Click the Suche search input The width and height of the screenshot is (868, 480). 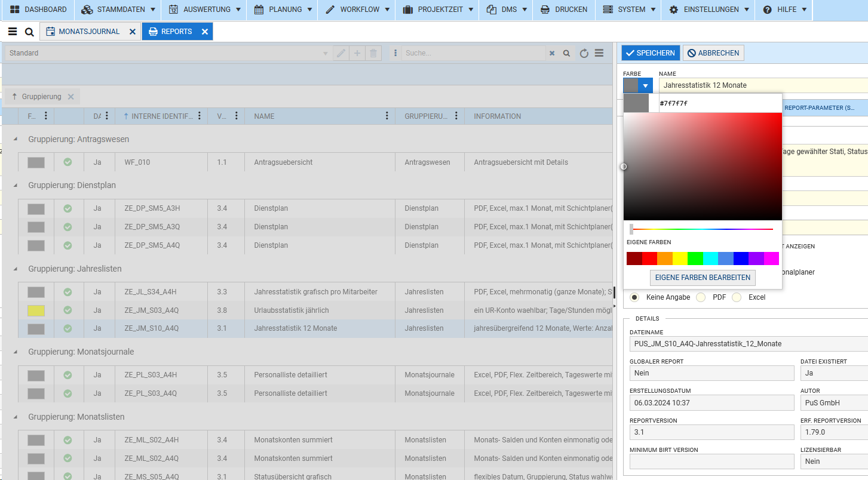point(473,53)
